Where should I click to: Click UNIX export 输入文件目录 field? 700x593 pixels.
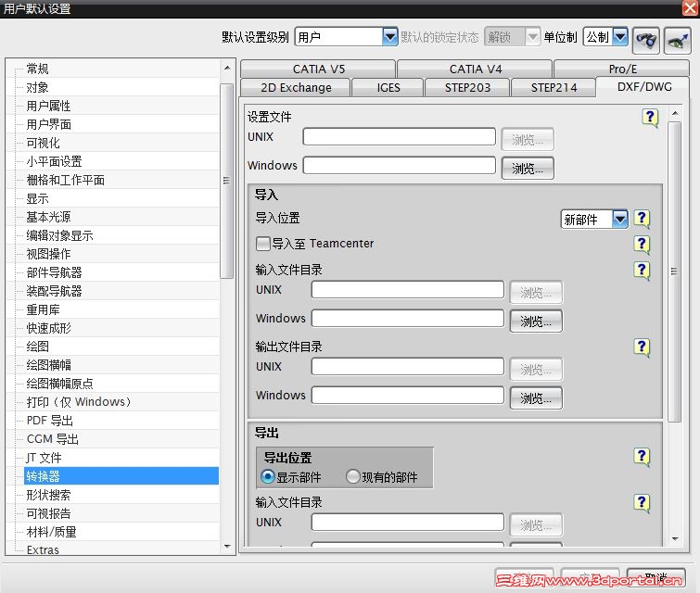(x=408, y=522)
